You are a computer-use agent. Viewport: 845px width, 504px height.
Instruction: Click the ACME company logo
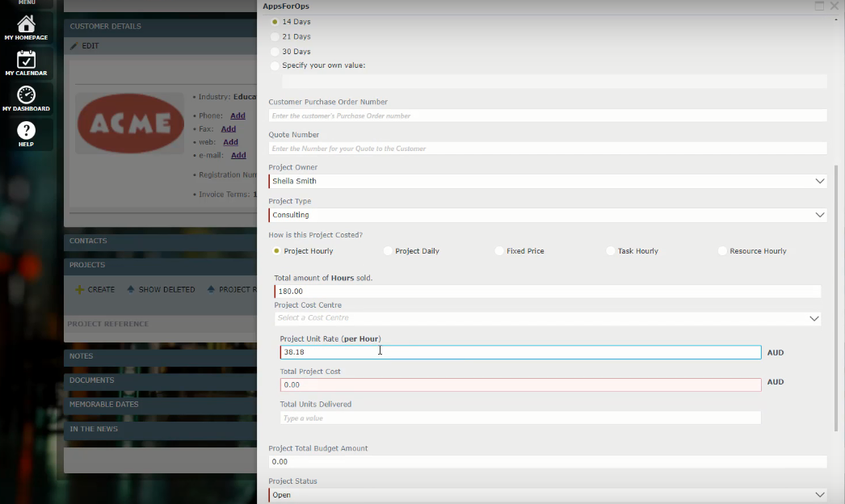(130, 123)
